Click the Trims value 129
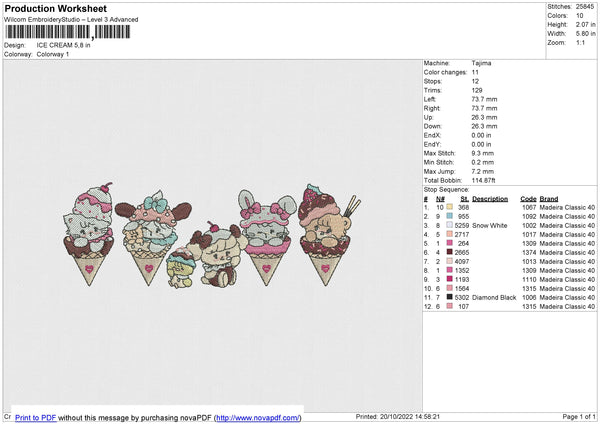The height and width of the screenshot is (424, 600). click(x=477, y=90)
